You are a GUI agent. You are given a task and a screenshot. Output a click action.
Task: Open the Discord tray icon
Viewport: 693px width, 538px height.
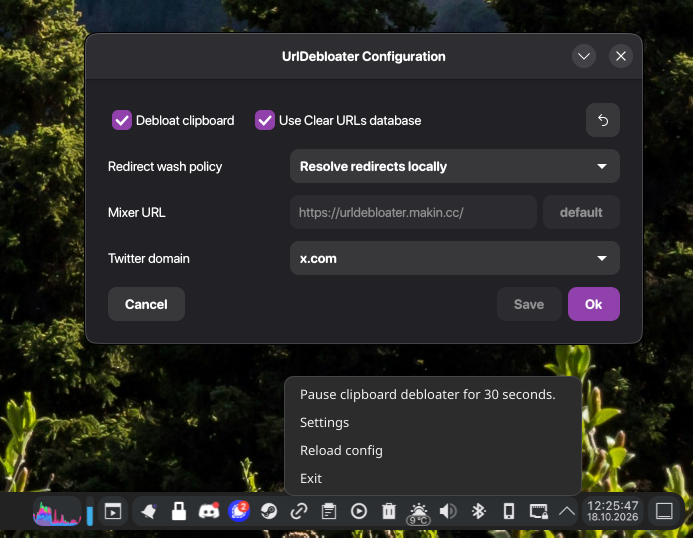[209, 511]
